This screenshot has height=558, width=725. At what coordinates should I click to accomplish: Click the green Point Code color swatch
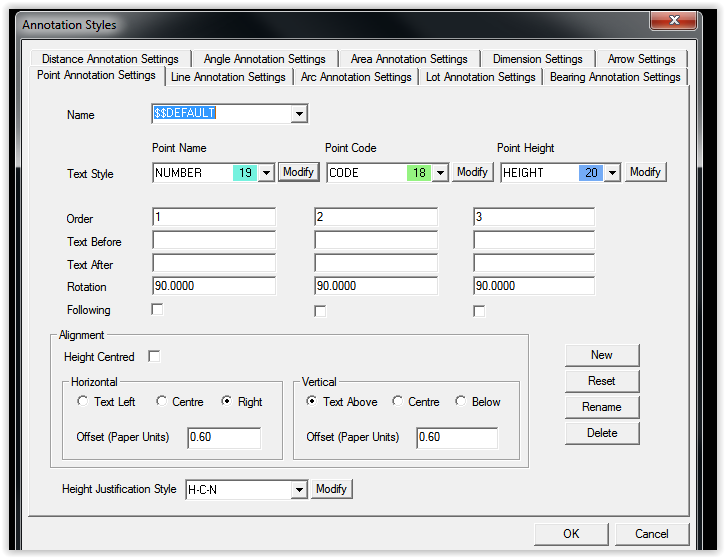[419, 173]
